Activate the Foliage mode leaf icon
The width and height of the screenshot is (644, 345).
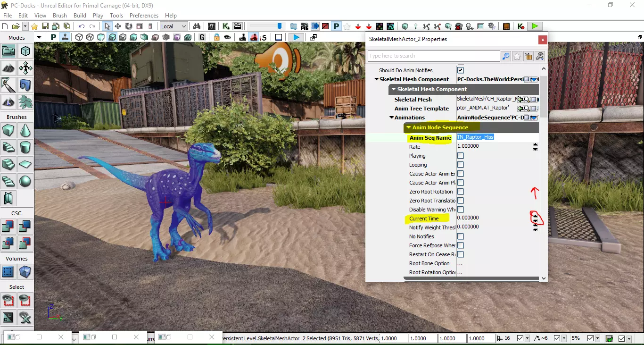click(25, 101)
